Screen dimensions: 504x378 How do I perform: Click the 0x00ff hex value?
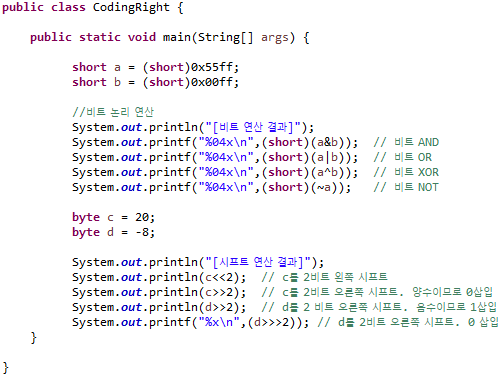pyautogui.click(x=212, y=82)
